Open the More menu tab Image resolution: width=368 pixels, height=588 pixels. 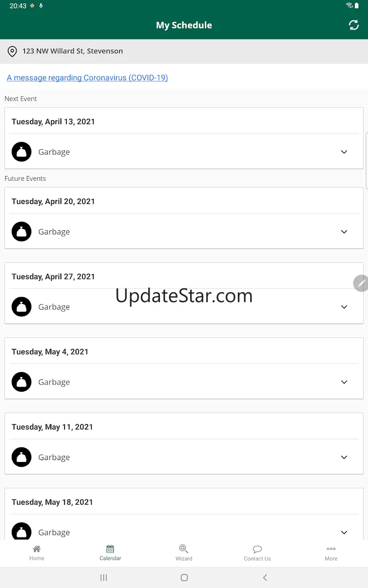tap(331, 553)
